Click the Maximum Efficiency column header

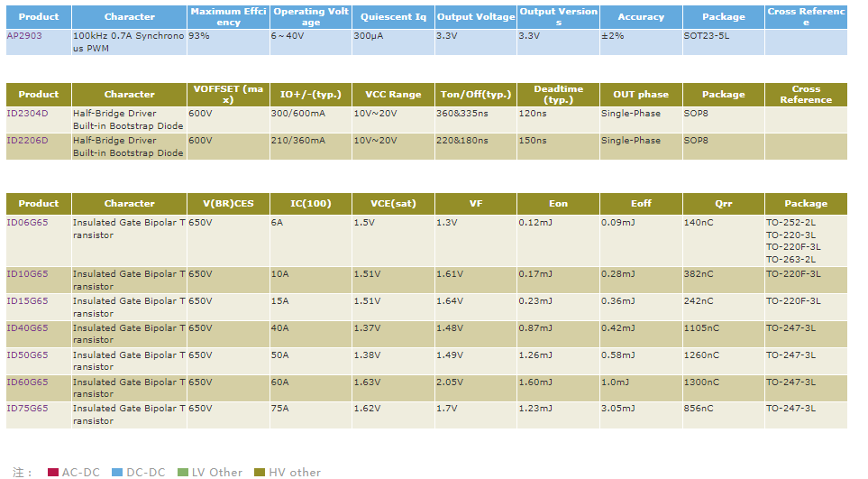click(x=228, y=17)
